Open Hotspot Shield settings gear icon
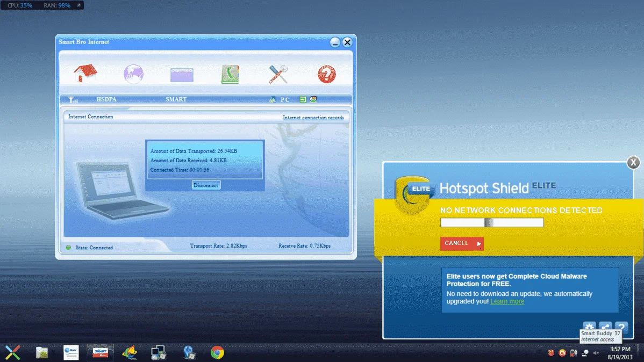This screenshot has width=644, height=362. 589,327
